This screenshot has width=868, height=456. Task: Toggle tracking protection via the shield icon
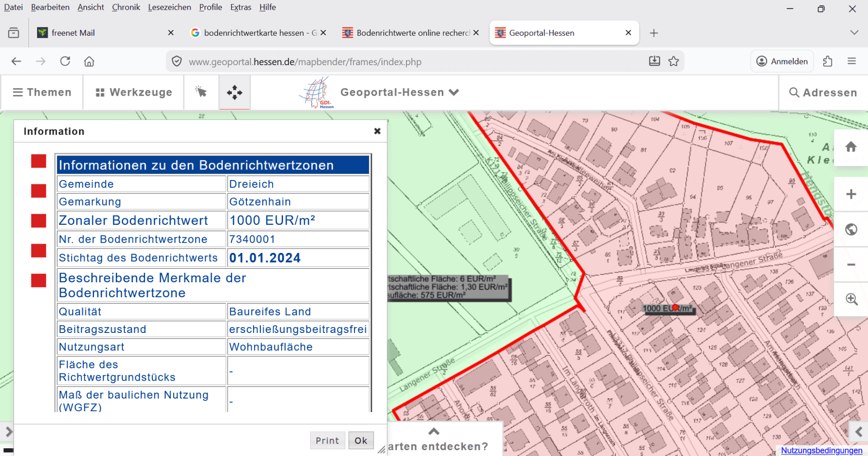[176, 61]
